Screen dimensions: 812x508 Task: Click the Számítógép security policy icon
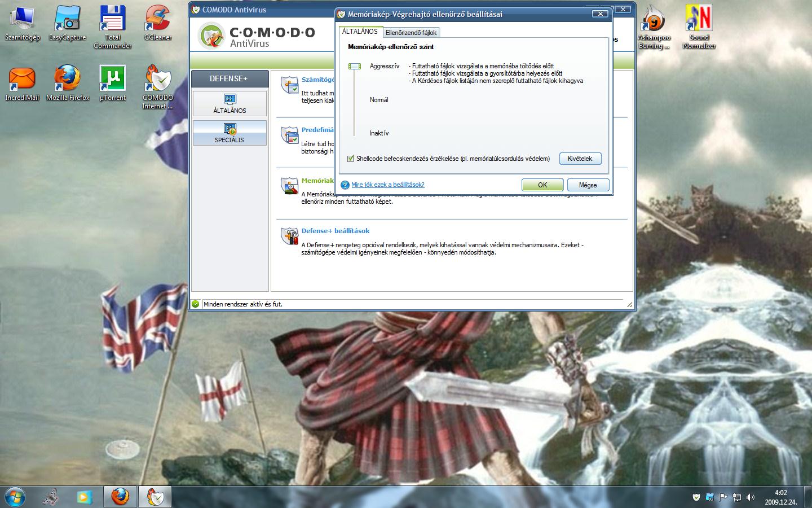click(x=290, y=85)
